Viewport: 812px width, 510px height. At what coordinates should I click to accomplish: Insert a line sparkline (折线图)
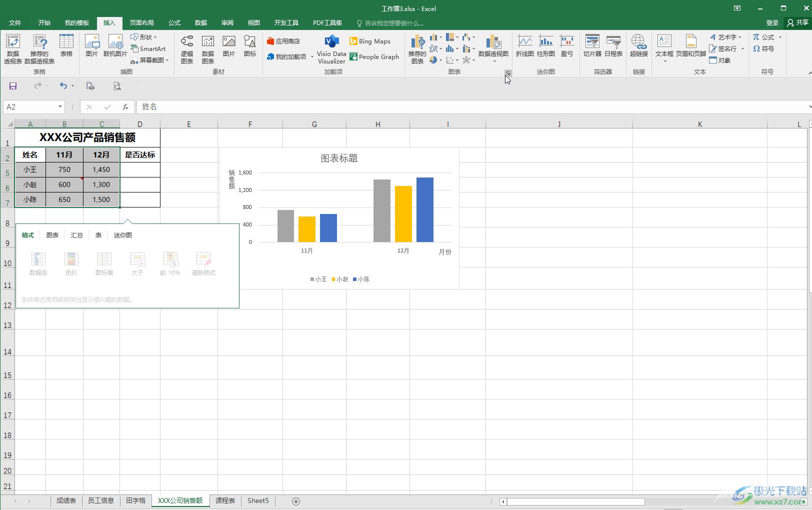524,46
